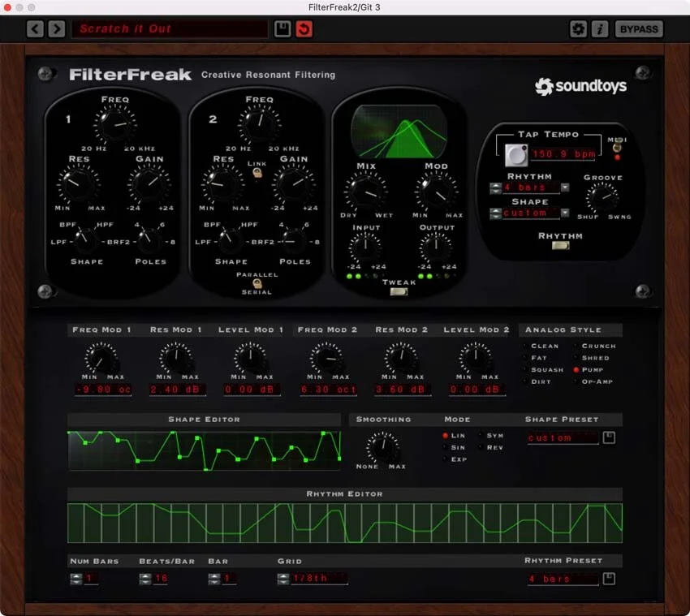
Task: Click filter 2 Gain knob
Action: coord(294,184)
